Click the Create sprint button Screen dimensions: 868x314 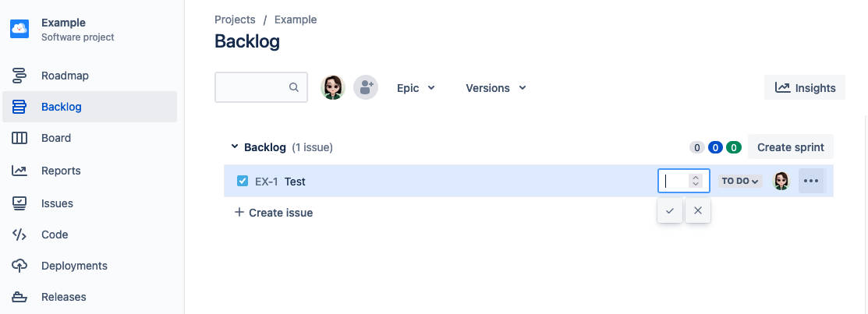tap(791, 147)
